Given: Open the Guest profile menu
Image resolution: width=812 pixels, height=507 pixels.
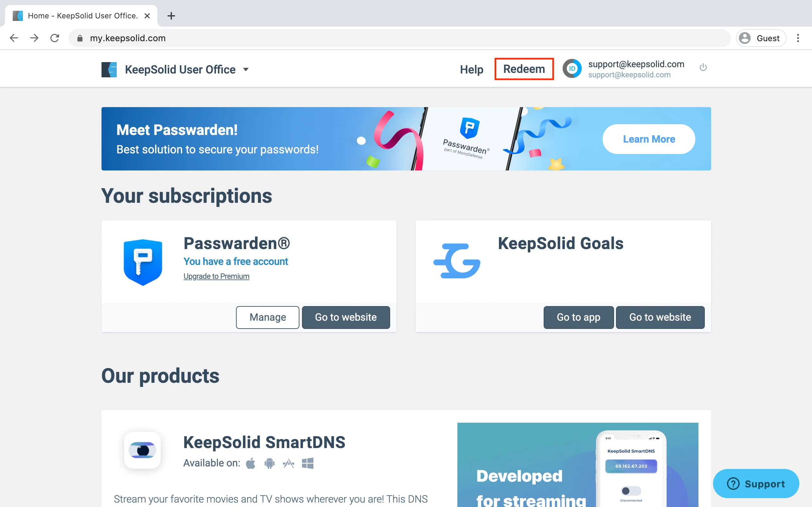Looking at the screenshot, I should click(761, 38).
